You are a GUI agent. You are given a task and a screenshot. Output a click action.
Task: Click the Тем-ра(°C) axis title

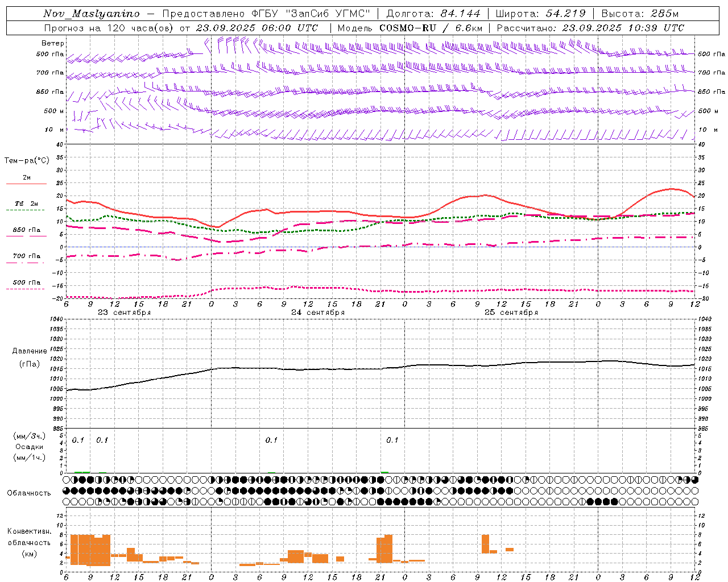pos(27,161)
